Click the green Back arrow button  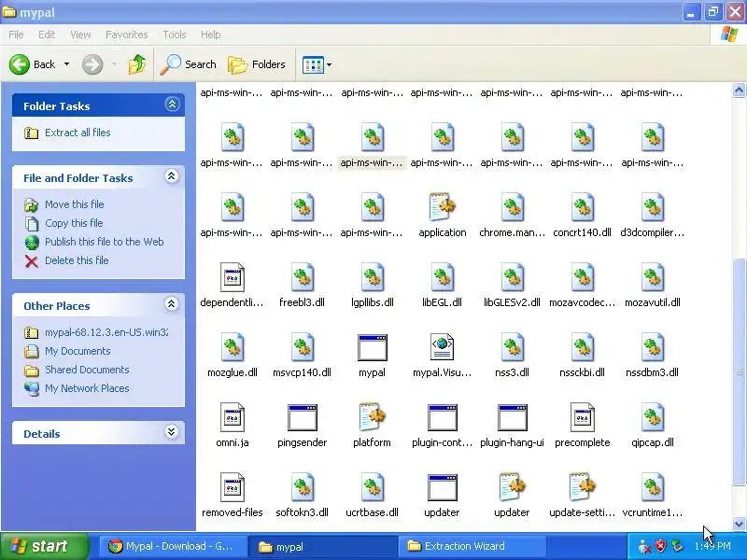point(20,64)
